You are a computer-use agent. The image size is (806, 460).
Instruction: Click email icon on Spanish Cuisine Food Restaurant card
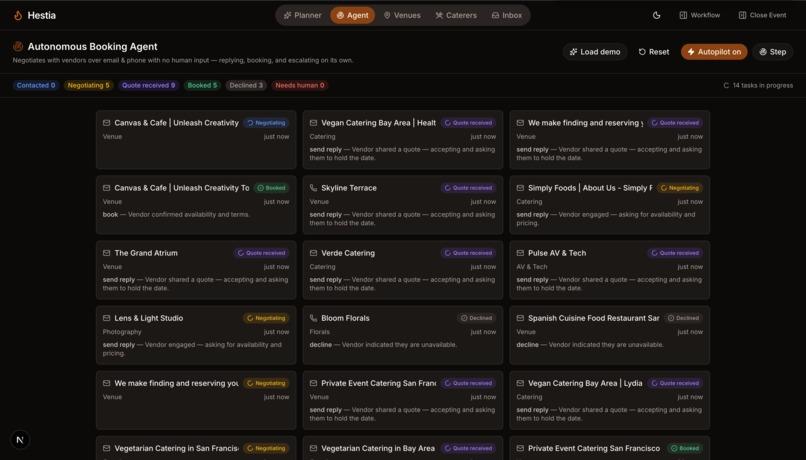click(520, 318)
